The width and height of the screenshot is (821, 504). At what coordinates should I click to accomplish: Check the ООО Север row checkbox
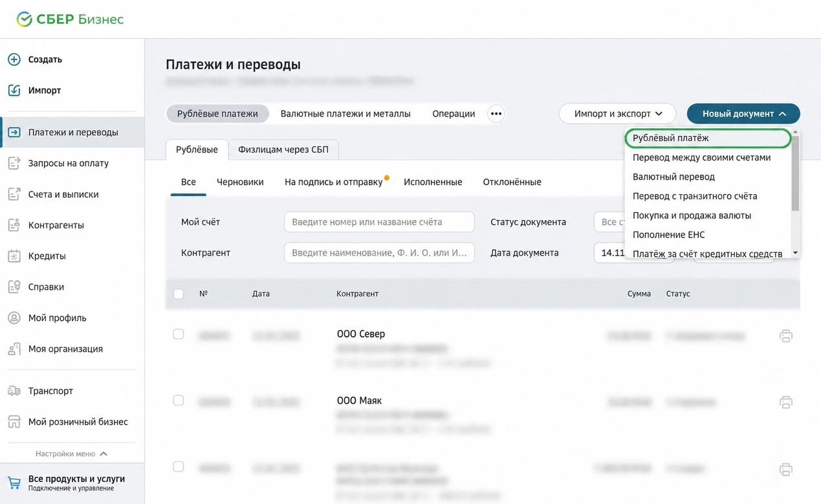[x=179, y=334]
